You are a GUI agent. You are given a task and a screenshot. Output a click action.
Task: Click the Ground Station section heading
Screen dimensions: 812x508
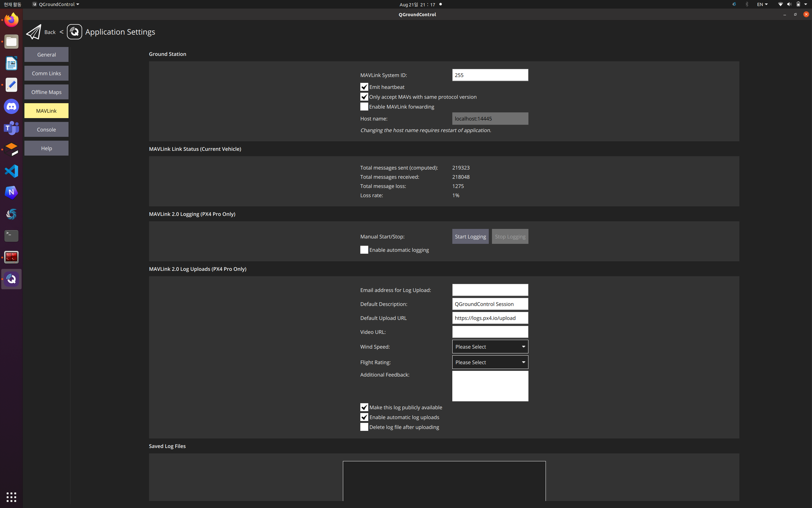[167, 54]
